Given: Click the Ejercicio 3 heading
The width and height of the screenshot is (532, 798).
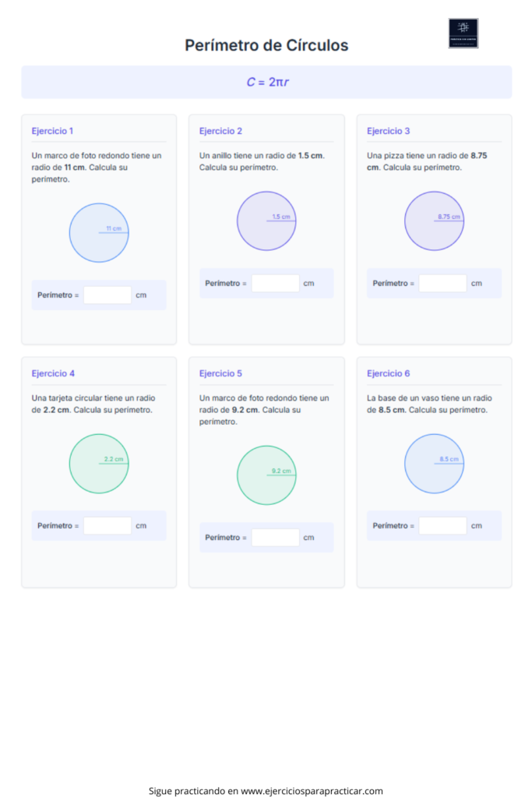Looking at the screenshot, I should 388,131.
